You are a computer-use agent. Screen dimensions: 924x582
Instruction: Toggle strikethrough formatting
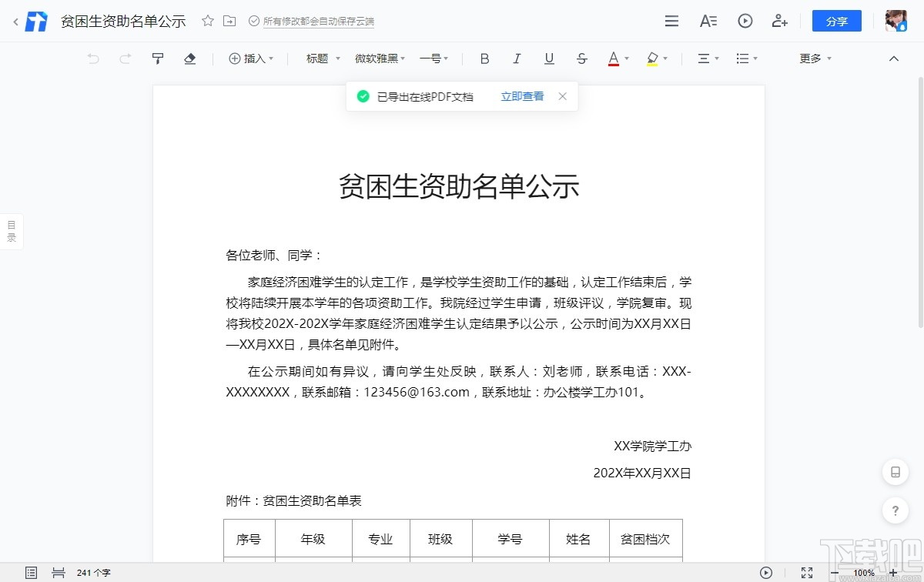tap(581, 58)
